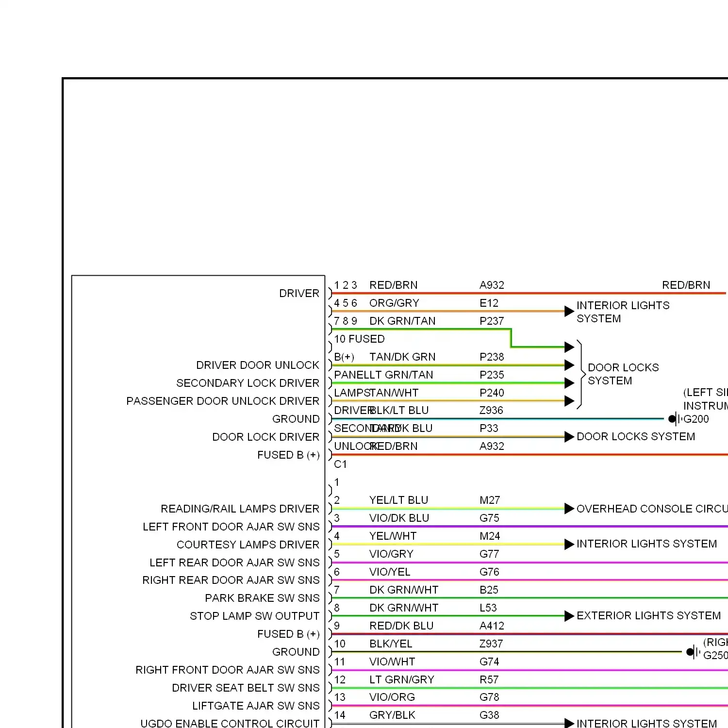This screenshot has height=728, width=728.
Task: Click circuit code 'P33'
Action: pyautogui.click(x=489, y=428)
